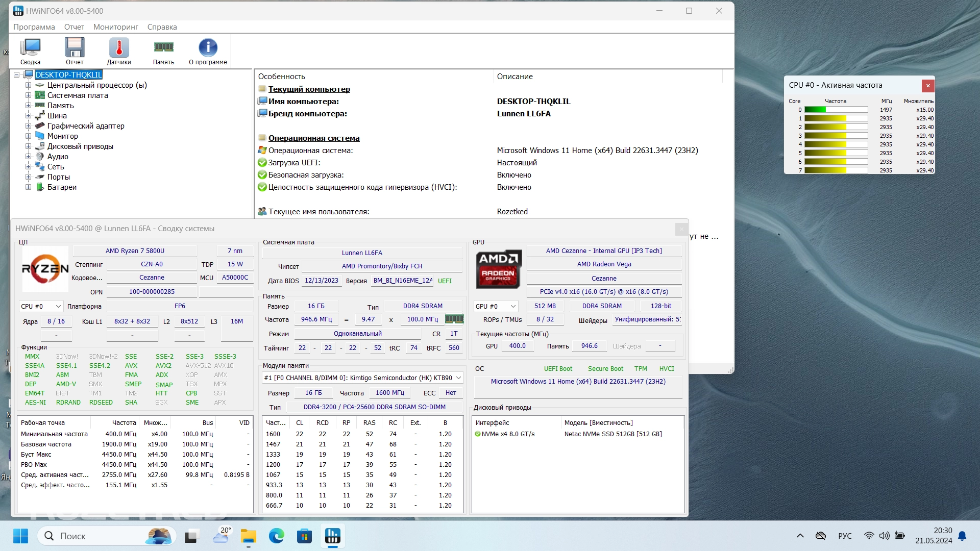Click the AMD Ryzen 7 5800U field
980x551 pixels.
pos(135,251)
